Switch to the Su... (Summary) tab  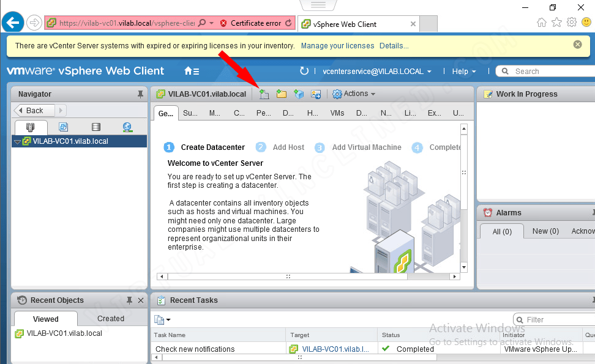(x=190, y=113)
